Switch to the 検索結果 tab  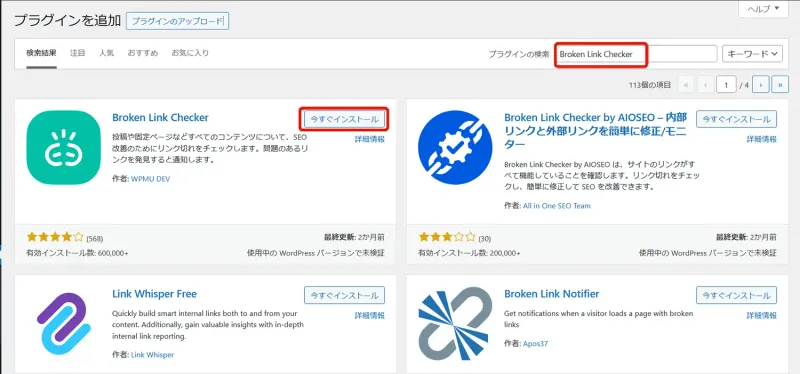click(41, 53)
